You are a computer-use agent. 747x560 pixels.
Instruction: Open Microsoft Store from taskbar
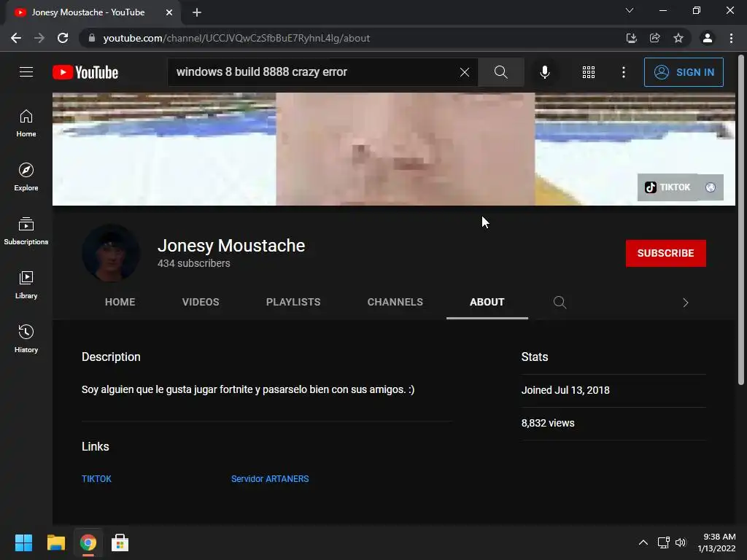coord(120,542)
